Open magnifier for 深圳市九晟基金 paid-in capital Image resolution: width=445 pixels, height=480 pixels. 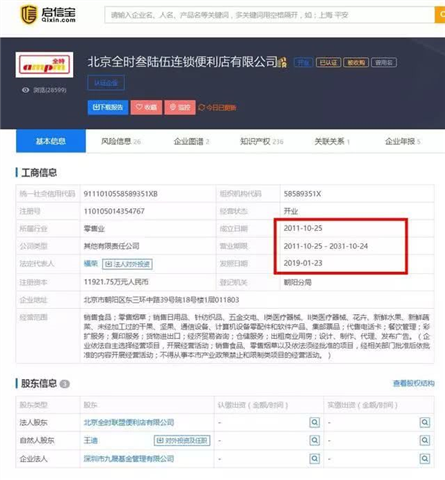(425, 459)
